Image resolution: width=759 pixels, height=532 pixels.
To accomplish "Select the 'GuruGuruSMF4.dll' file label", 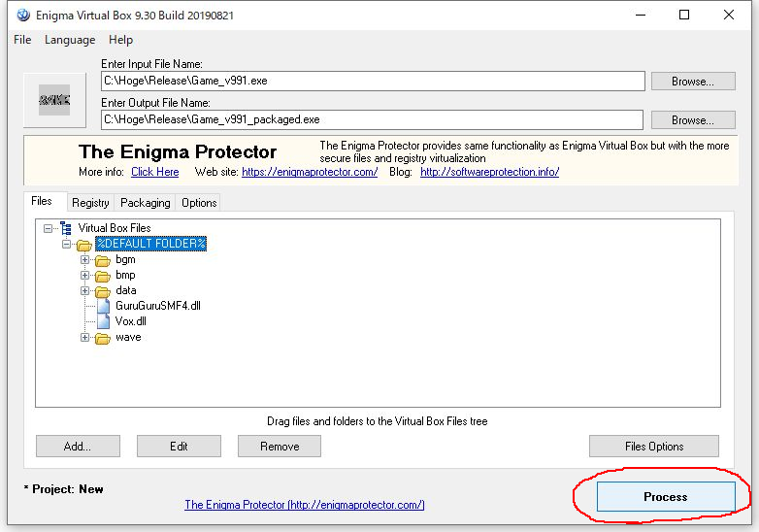I will pyautogui.click(x=158, y=306).
